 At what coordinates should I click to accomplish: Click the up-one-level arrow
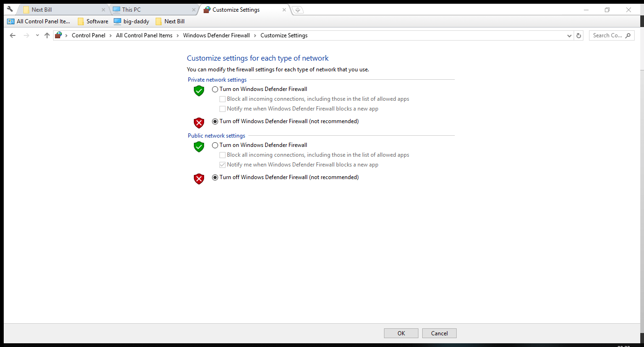(47, 35)
